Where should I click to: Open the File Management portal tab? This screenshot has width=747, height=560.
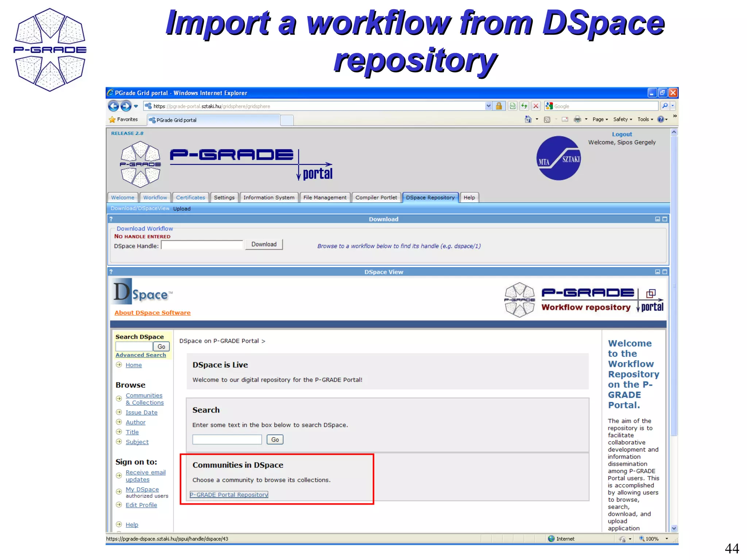click(x=325, y=197)
